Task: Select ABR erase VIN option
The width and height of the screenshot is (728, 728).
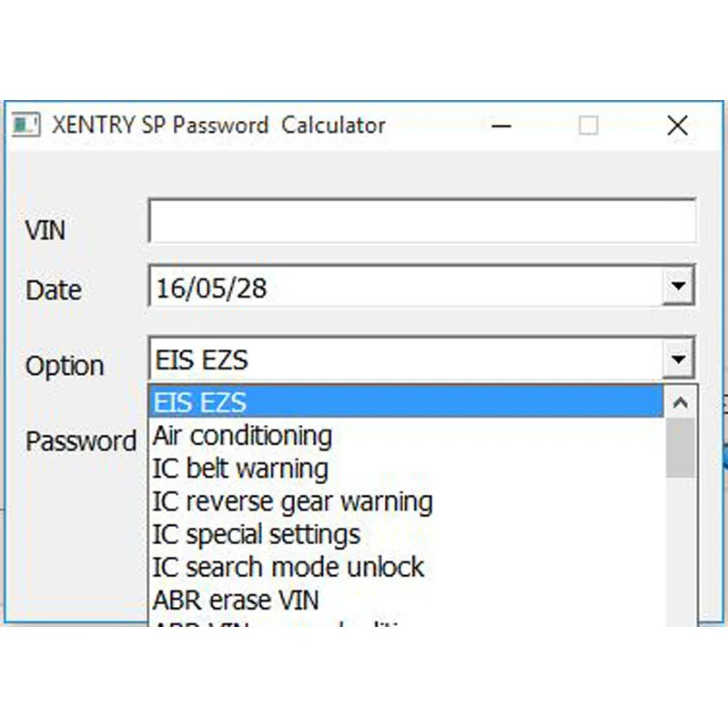Action: (x=406, y=601)
